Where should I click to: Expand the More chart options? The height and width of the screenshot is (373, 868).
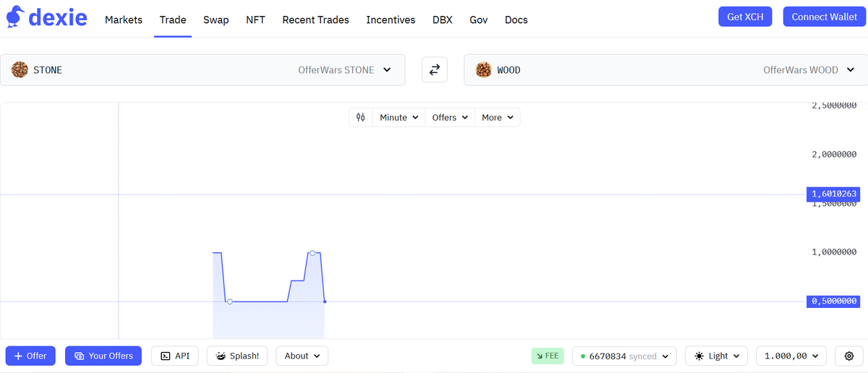click(x=498, y=117)
